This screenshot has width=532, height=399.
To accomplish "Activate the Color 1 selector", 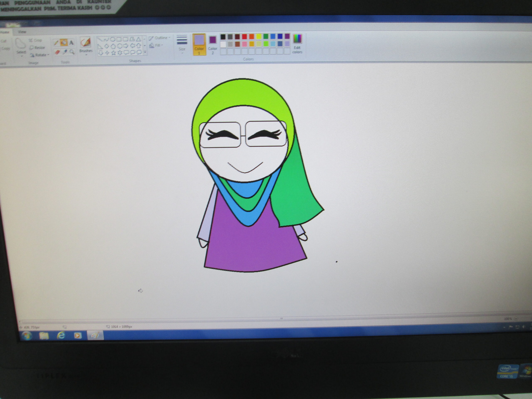I will pyautogui.click(x=199, y=44).
